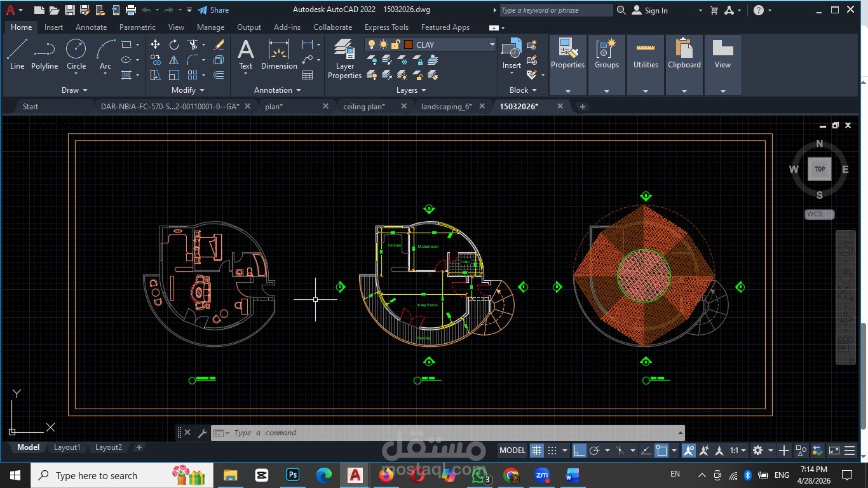
Task: Switch to the Annotate ribbon tab
Action: point(91,27)
